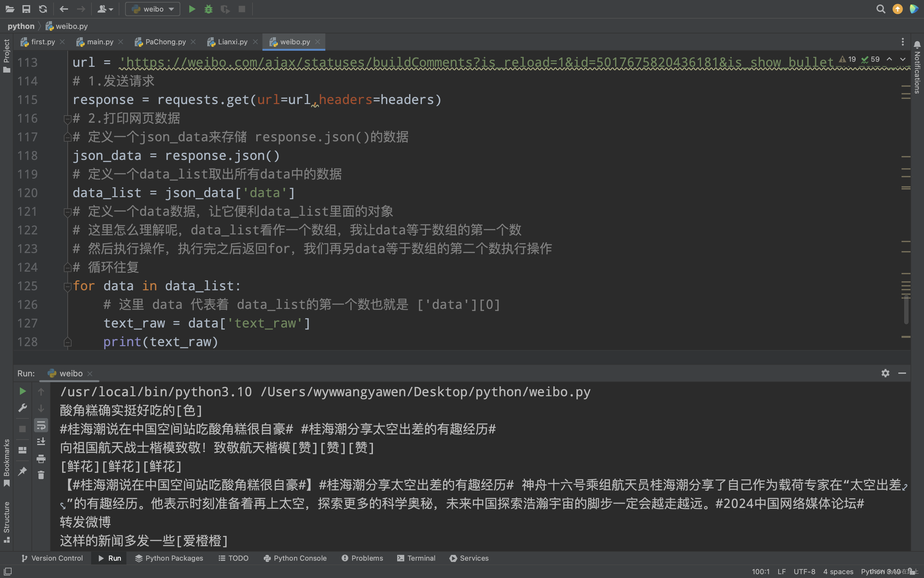Image resolution: width=924 pixels, height=578 pixels.
Task: Navigate back with the left arrow
Action: click(x=64, y=9)
